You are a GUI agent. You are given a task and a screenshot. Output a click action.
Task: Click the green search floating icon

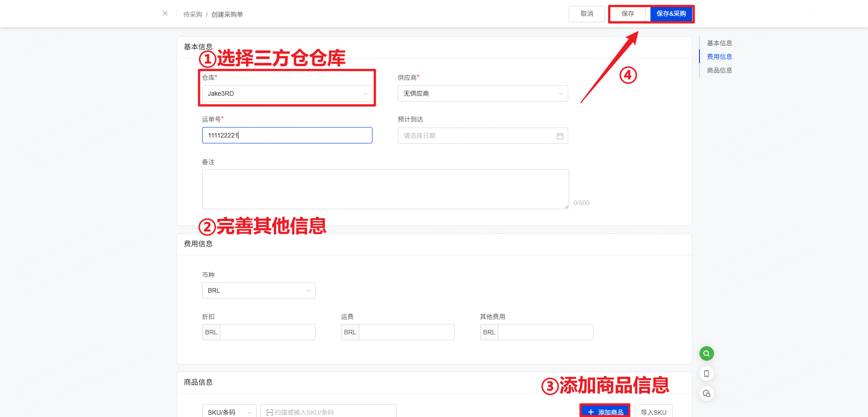[x=706, y=353]
